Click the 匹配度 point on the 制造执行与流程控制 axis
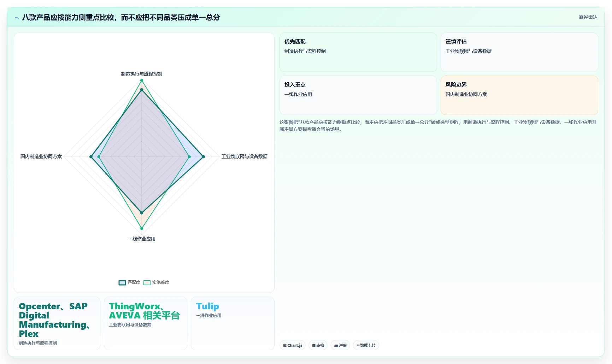 point(142,90)
